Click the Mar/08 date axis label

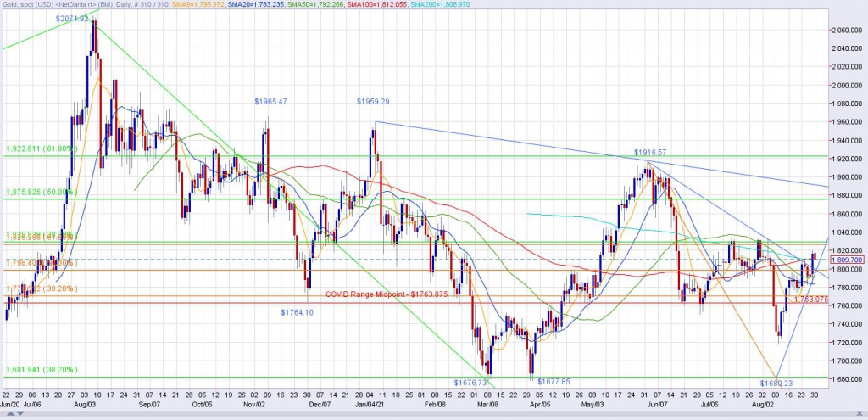pyautogui.click(x=487, y=405)
